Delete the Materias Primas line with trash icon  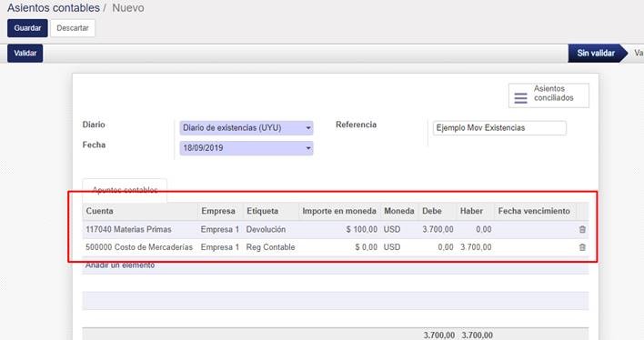[582, 229]
